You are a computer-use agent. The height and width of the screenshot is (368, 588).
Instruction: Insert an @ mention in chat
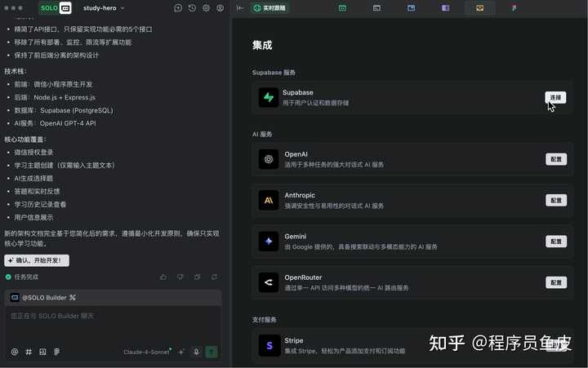pos(15,352)
